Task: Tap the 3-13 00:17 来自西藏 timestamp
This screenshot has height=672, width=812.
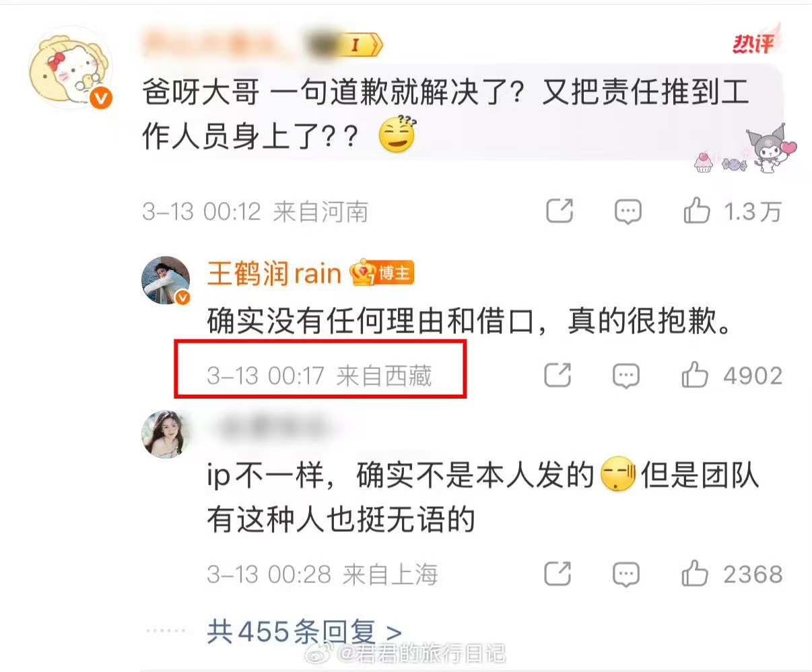Action: click(319, 375)
